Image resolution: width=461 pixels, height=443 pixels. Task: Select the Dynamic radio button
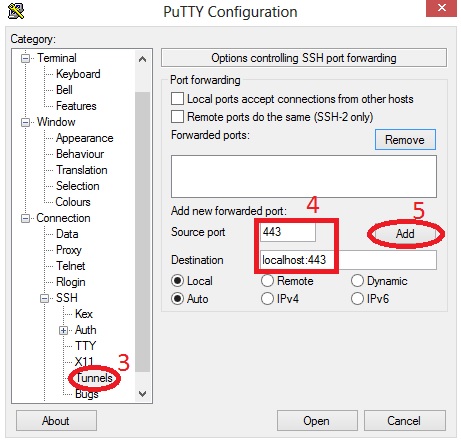tap(357, 281)
